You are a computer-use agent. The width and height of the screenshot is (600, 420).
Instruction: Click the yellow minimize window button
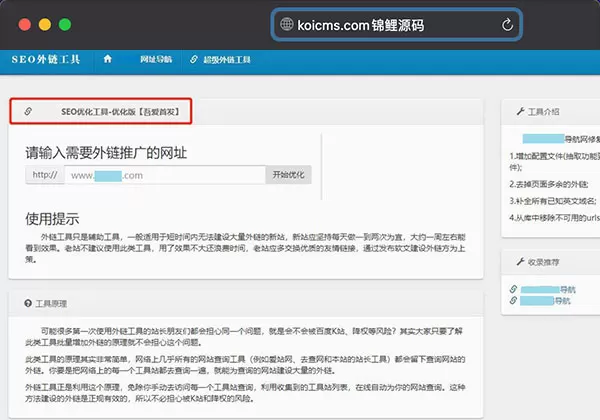click(x=45, y=24)
